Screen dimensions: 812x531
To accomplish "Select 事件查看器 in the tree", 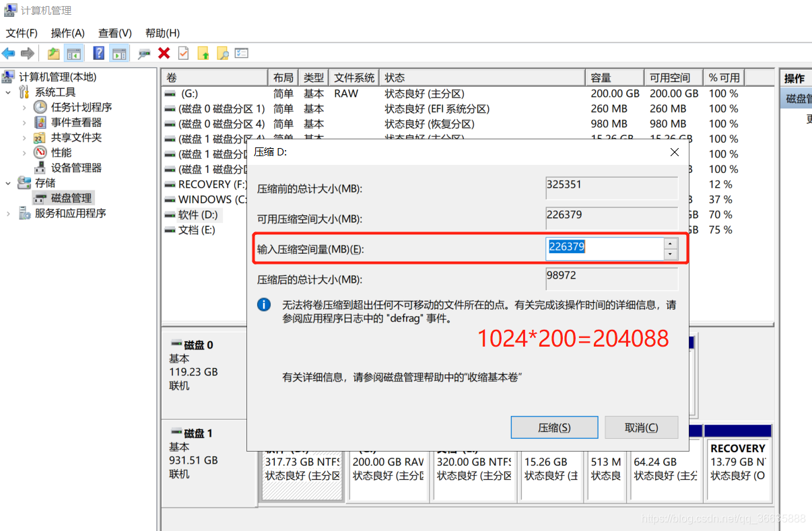I will 76,122.
